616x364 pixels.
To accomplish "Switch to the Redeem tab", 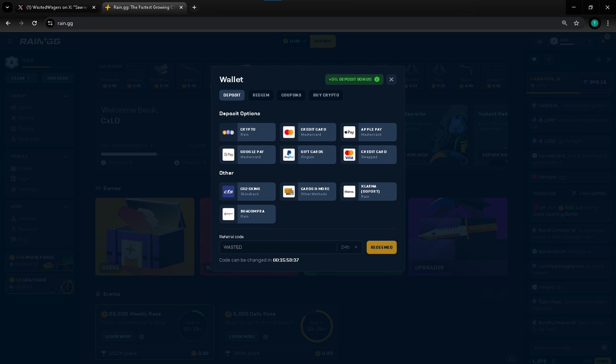I will click(x=261, y=95).
